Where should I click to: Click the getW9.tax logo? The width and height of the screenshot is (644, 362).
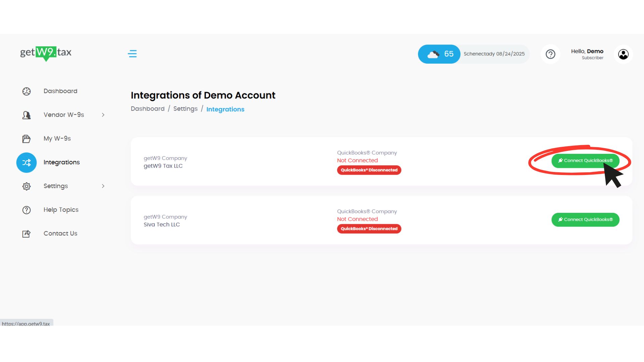(46, 53)
